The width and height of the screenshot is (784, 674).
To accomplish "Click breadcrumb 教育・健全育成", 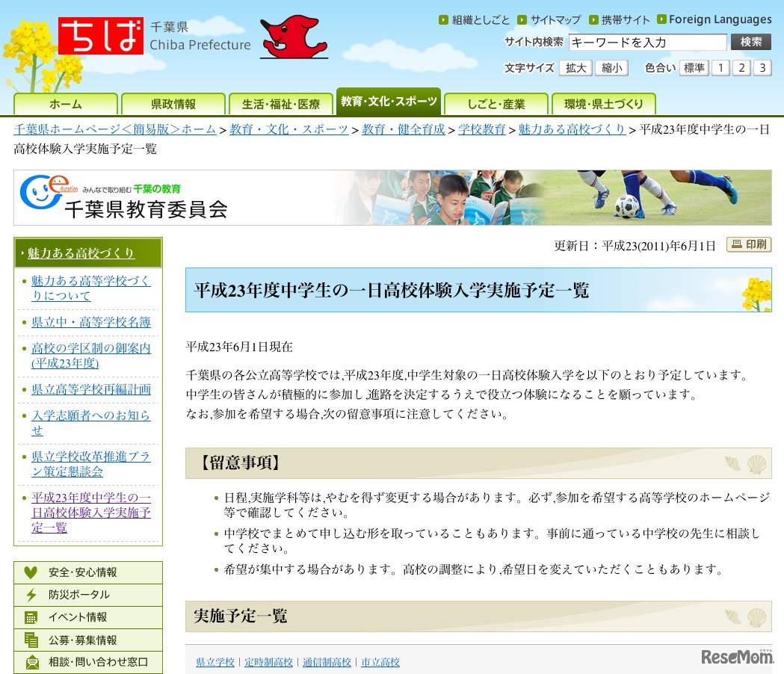I will click(403, 129).
